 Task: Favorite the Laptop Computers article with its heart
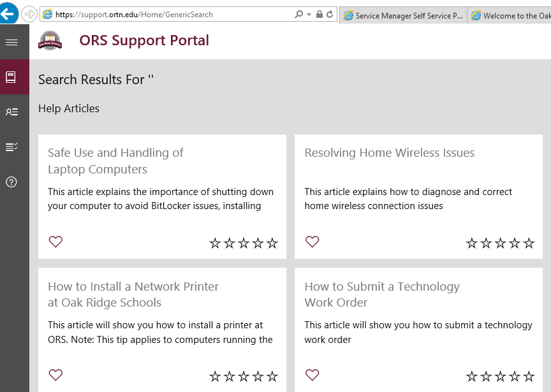(55, 242)
